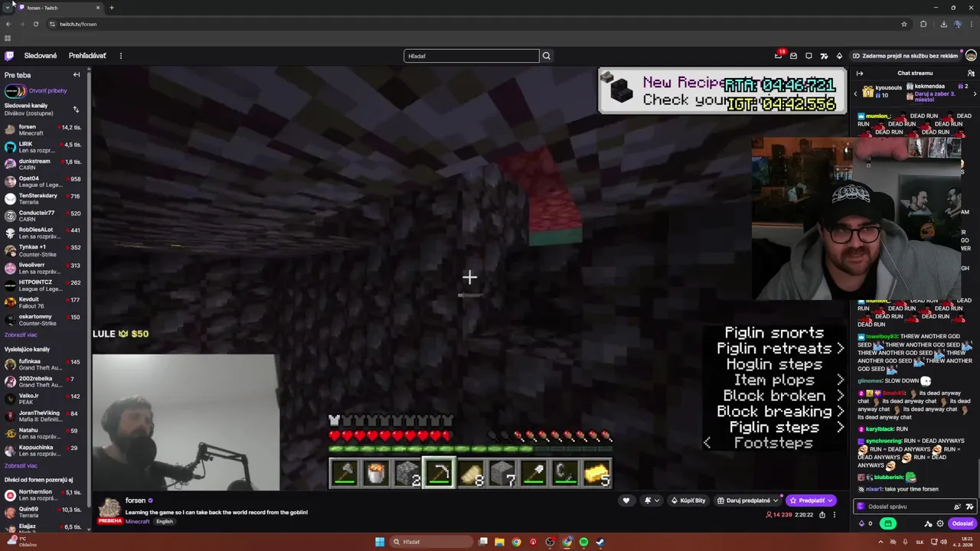
Task: Select the forsen - Twitch browser tab
Action: pyautogui.click(x=60, y=8)
